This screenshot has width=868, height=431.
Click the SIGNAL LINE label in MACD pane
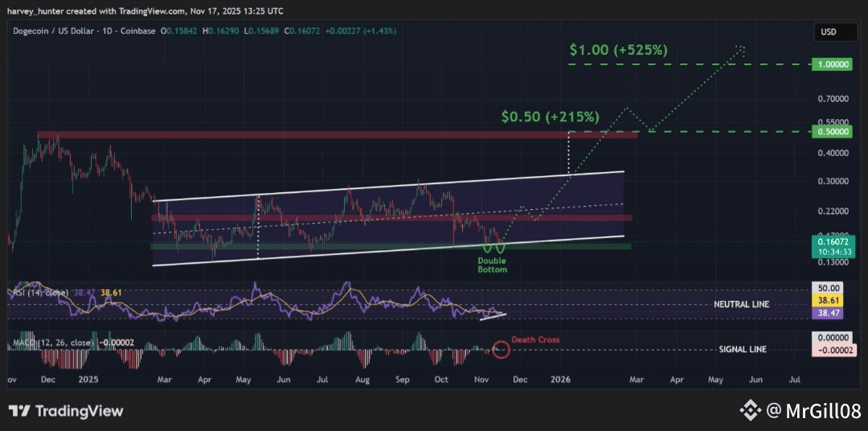click(x=743, y=349)
